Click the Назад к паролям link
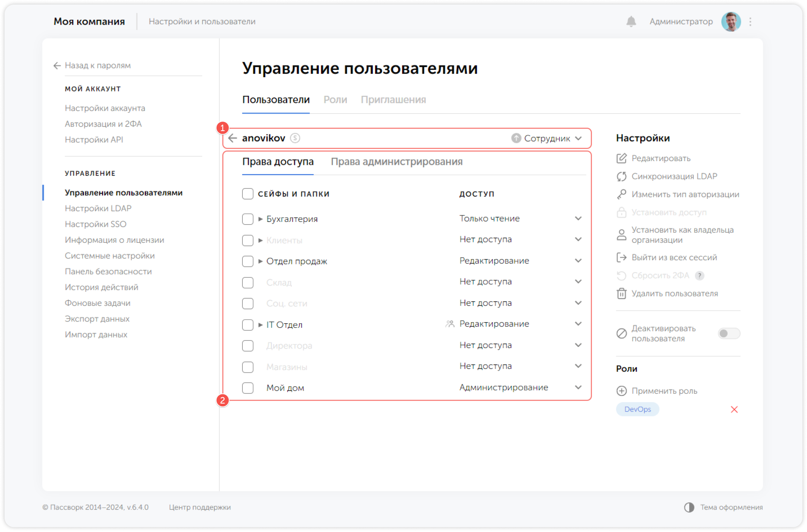 pyautogui.click(x=97, y=65)
